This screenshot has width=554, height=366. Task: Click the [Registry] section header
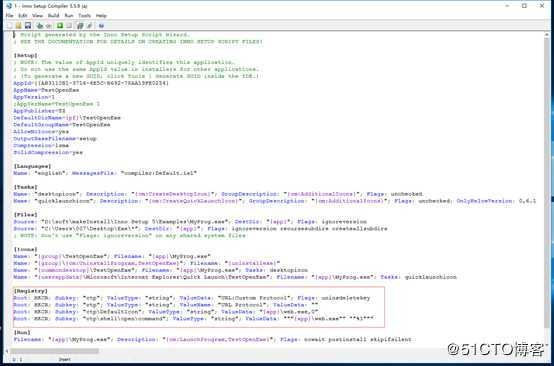tap(30, 291)
